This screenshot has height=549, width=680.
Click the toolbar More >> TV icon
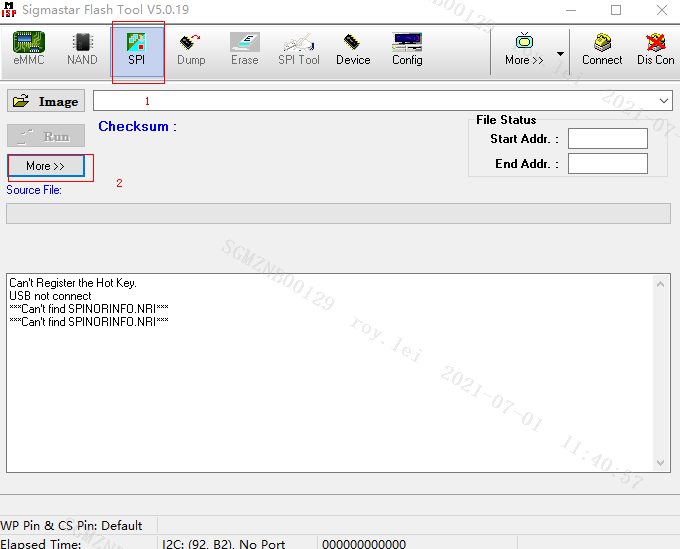coord(524,49)
